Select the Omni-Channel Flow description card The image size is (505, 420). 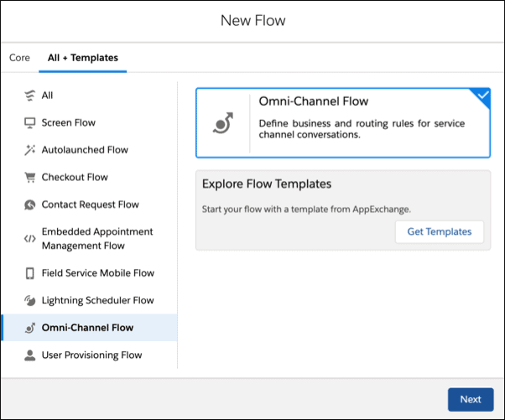tap(361, 123)
